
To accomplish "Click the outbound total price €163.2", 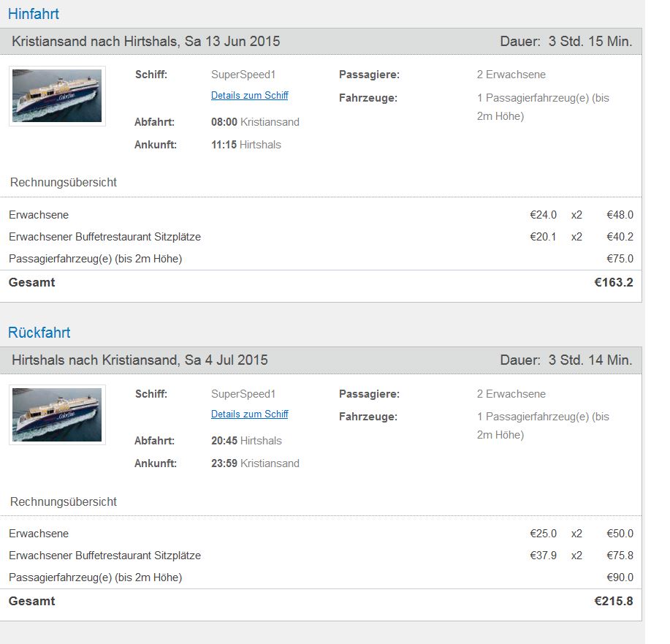I will point(614,282).
